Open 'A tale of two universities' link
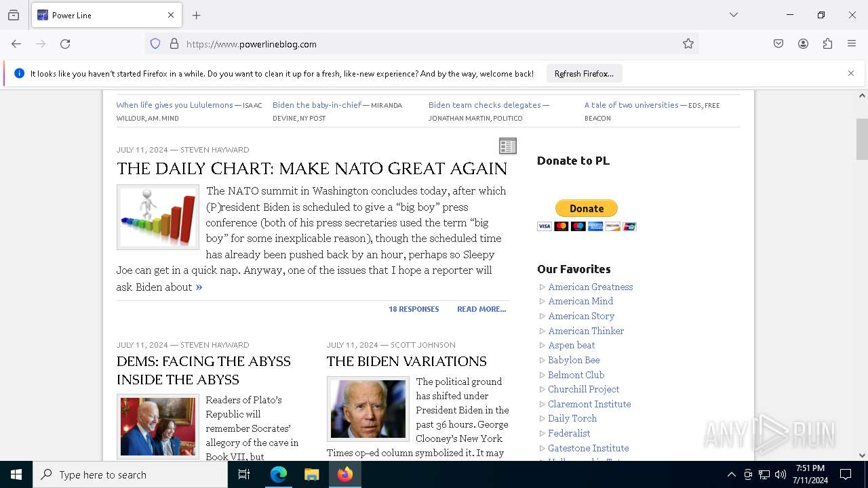868x488 pixels. pos(631,105)
